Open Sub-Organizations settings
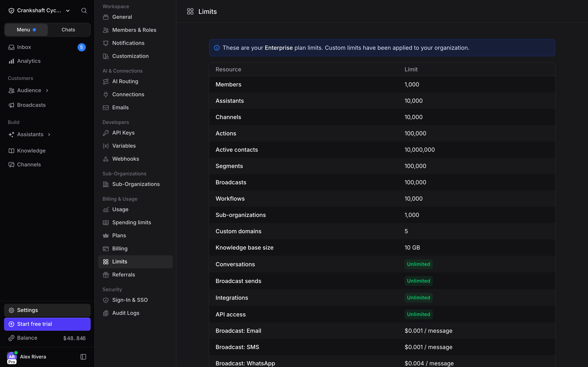Viewport: 588px width, 367px height. point(135,184)
